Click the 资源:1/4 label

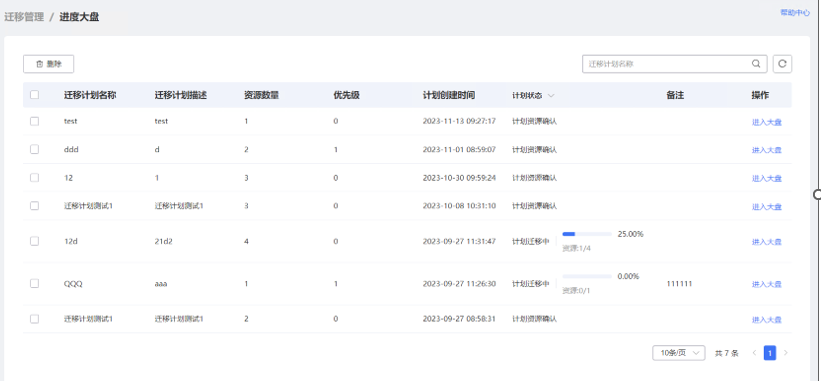coord(576,248)
